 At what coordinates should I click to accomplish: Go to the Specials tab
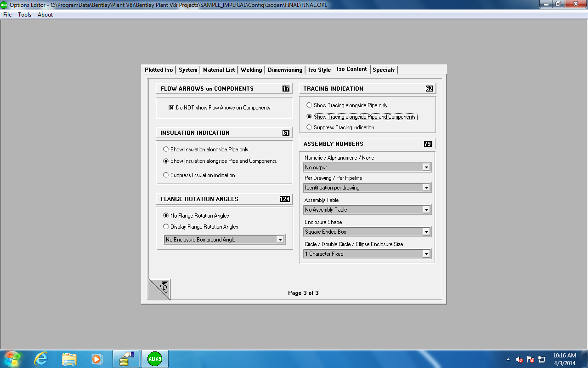click(384, 70)
